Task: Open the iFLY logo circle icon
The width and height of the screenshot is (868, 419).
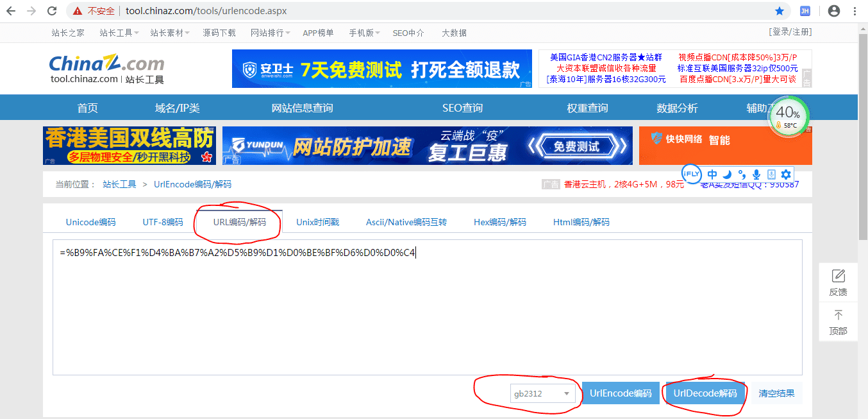Action: click(692, 174)
